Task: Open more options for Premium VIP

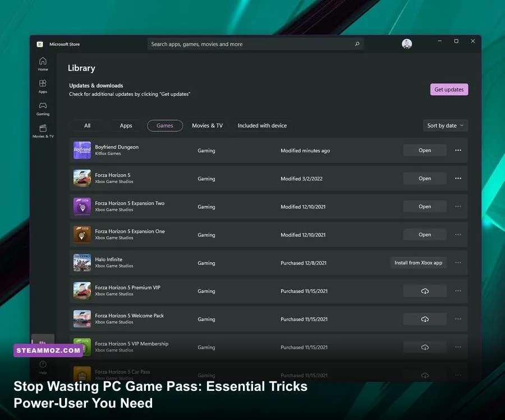Action: pyautogui.click(x=458, y=290)
